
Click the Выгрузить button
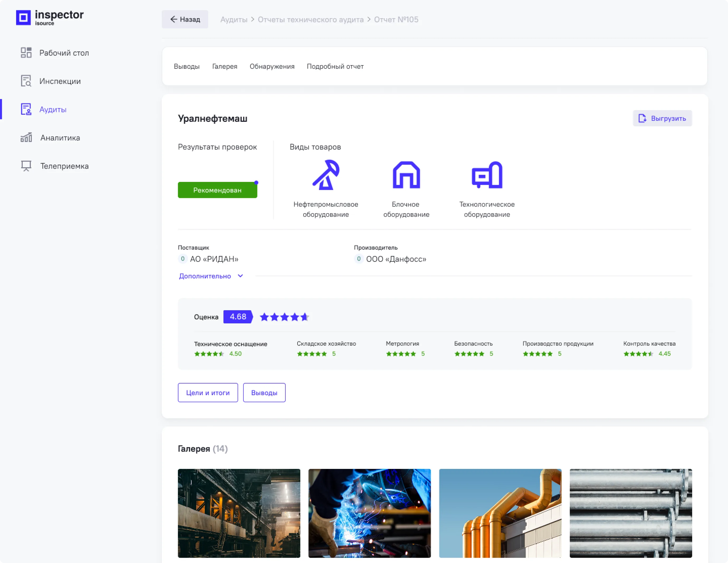coord(662,118)
